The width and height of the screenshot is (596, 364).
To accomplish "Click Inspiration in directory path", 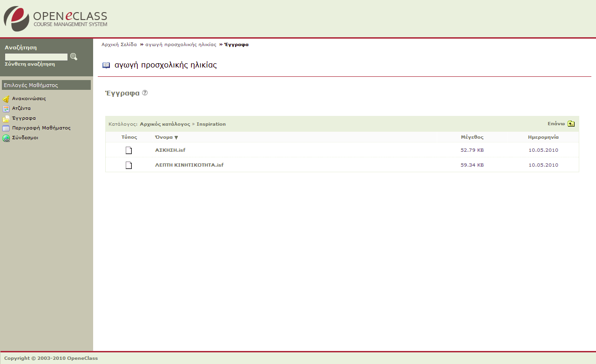I will pos(211,124).
